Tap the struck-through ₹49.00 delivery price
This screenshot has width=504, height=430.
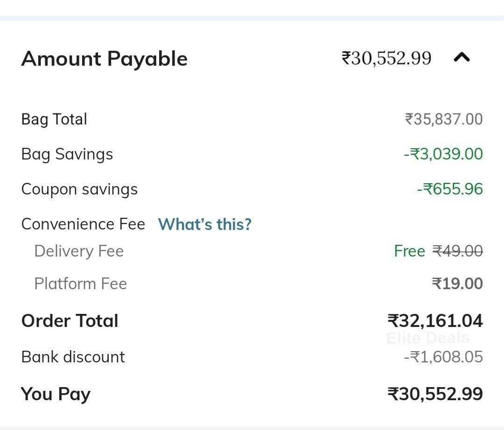click(x=457, y=251)
